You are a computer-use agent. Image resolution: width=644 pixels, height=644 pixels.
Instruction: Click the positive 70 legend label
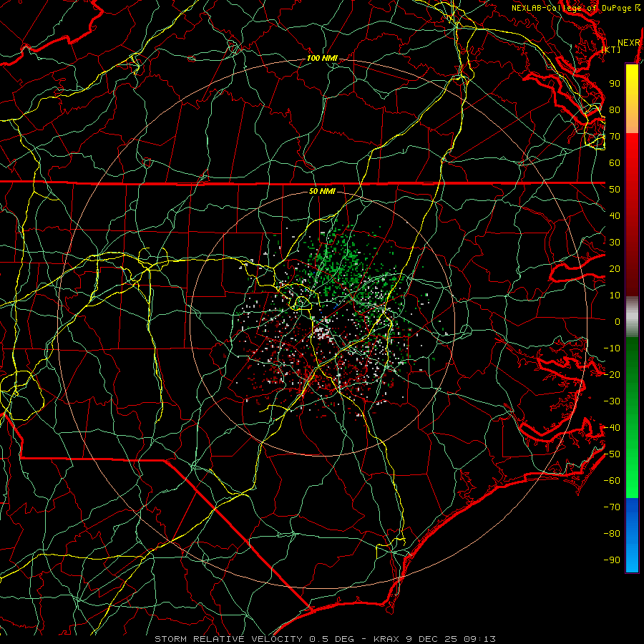click(x=615, y=137)
